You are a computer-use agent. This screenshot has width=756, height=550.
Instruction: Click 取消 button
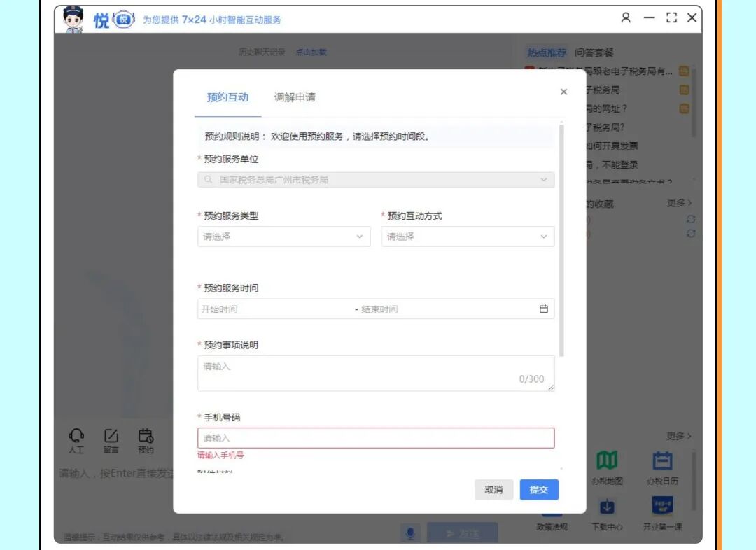tap(493, 490)
